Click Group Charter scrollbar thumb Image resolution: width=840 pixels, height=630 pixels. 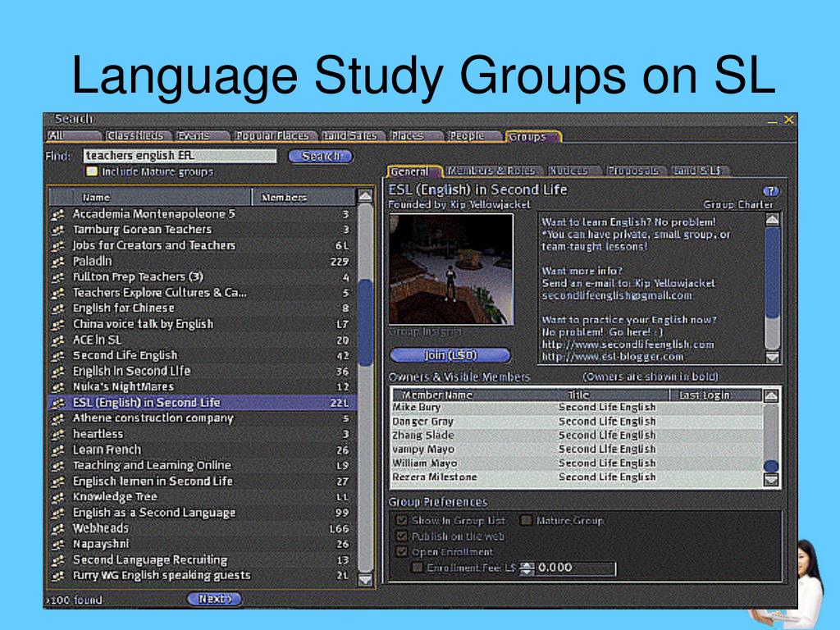[772, 273]
